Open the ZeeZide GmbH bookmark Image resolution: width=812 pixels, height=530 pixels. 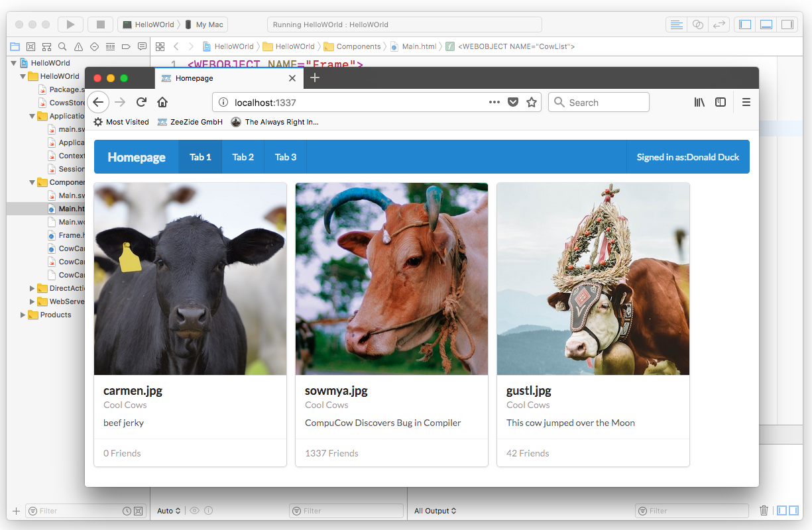tap(190, 122)
